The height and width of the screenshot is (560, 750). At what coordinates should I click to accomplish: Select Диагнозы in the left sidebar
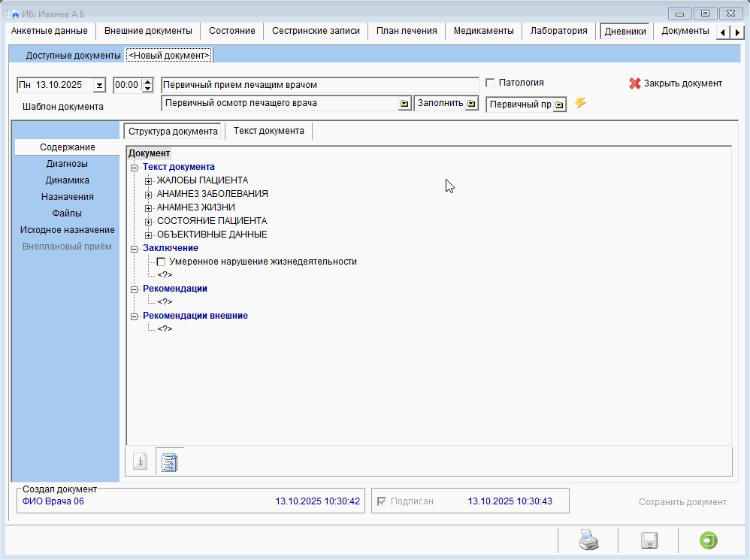click(66, 163)
